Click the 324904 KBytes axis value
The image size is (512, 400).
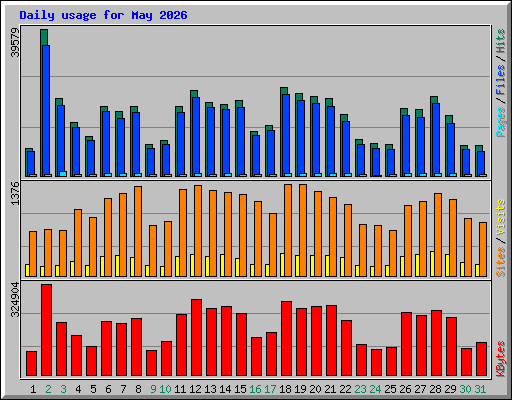15,299
